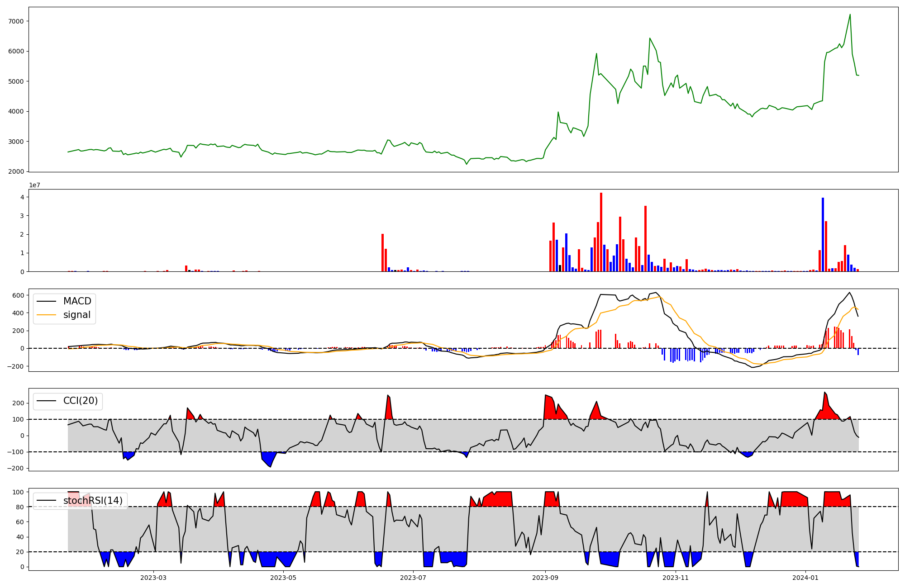
Task: Click the tallest blue volume bar
Action: point(823,234)
